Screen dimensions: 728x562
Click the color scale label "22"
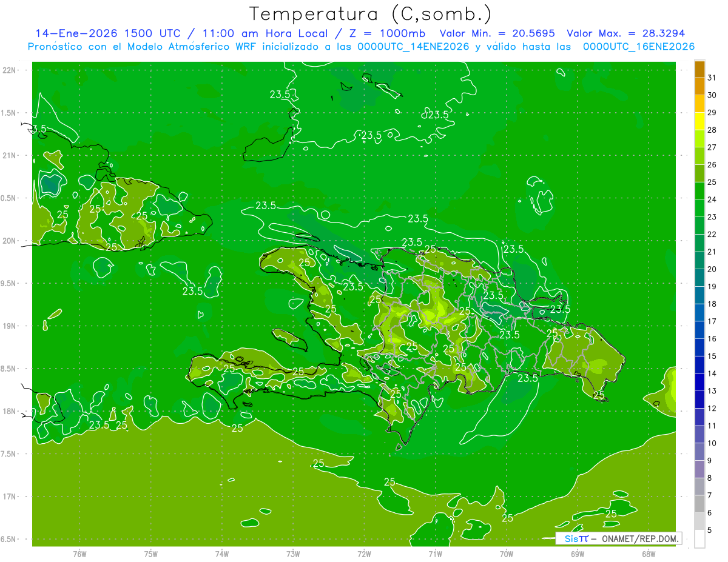712,235
